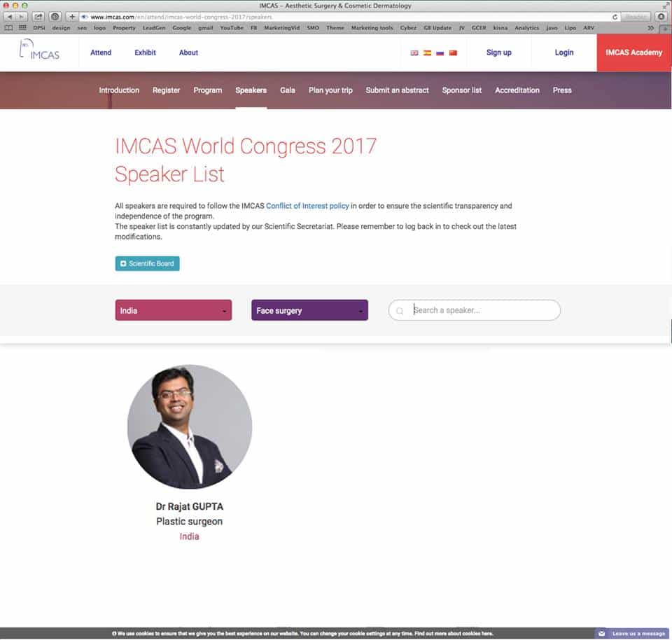Click the add bookmark plus button
This screenshot has width=672, height=640.
coord(72,17)
